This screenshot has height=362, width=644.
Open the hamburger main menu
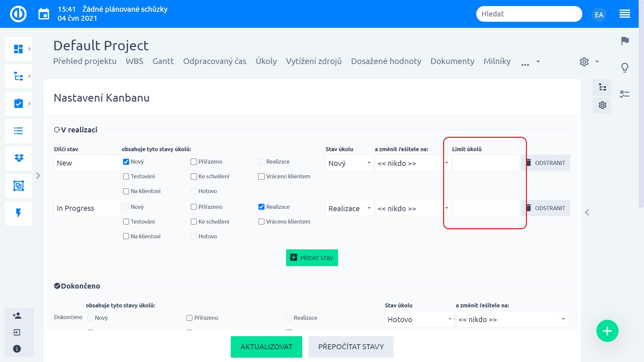(x=625, y=14)
